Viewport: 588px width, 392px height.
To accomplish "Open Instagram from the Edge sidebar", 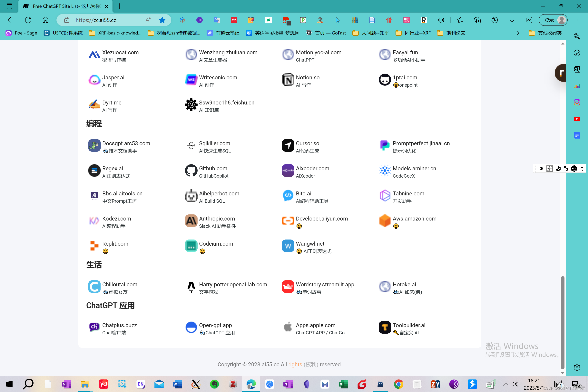I will (577, 102).
